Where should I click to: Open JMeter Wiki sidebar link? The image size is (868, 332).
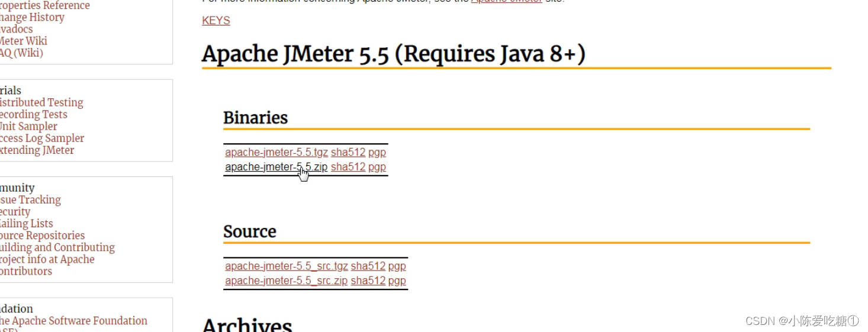pyautogui.click(x=24, y=41)
